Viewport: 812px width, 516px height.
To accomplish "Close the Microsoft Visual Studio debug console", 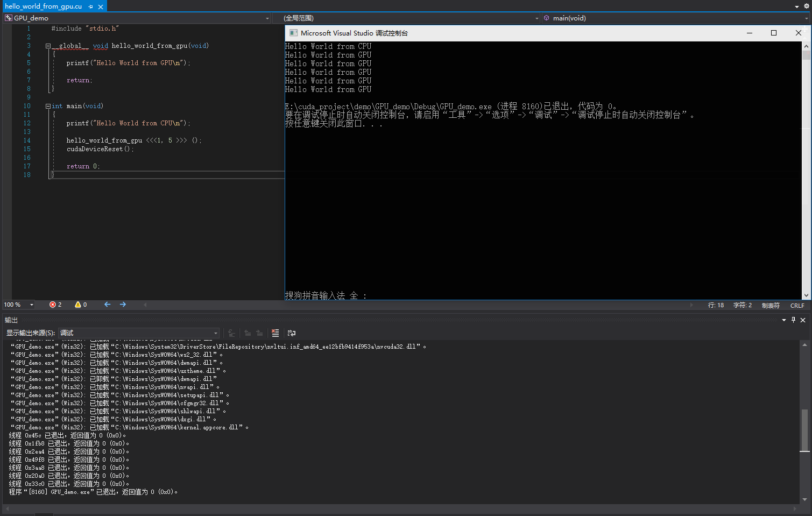I will [799, 33].
